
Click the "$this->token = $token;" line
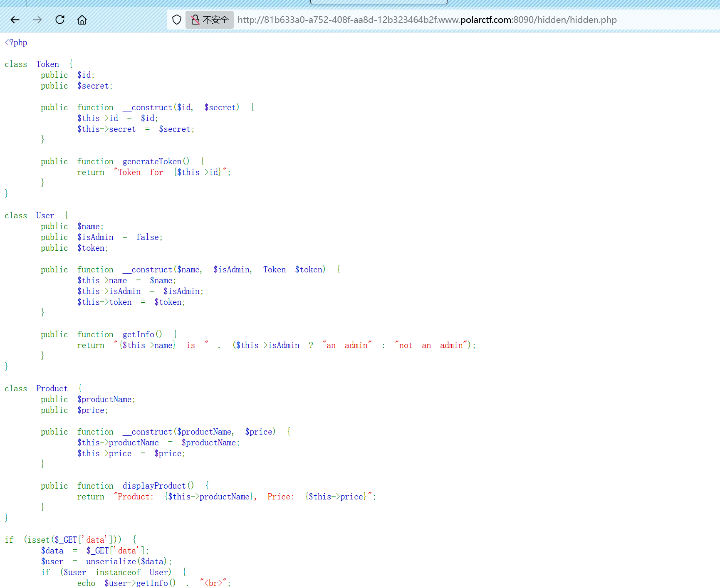131,302
